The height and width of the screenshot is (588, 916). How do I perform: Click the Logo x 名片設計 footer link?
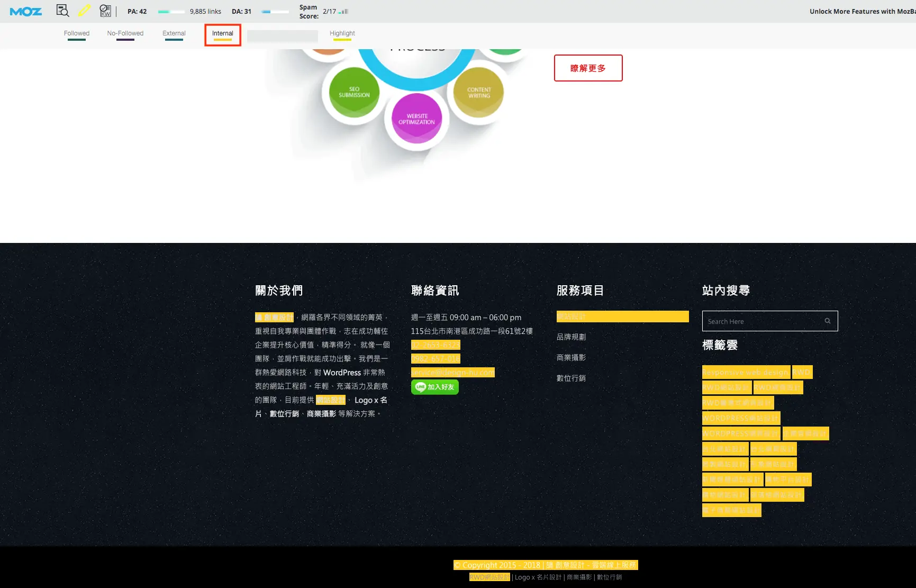click(538, 577)
